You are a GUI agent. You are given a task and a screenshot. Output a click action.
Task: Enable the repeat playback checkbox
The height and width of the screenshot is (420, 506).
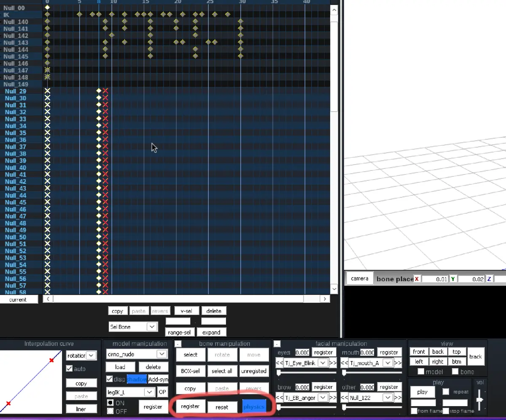[446, 392]
